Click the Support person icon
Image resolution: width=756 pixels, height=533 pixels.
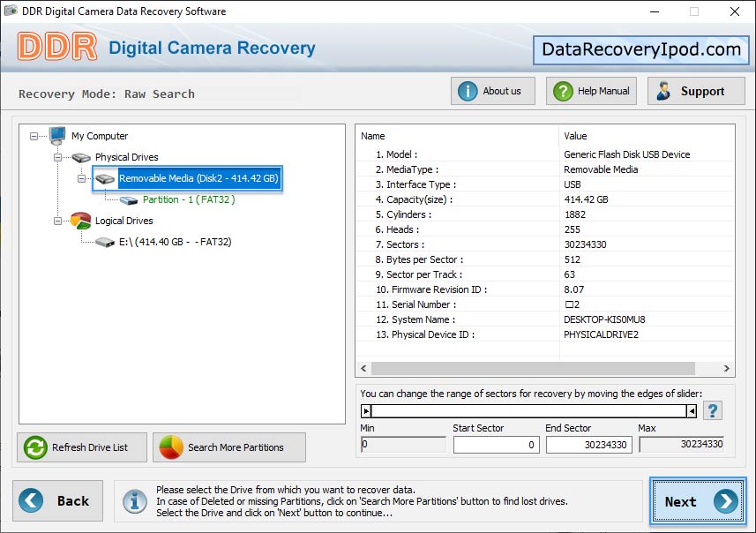tap(663, 91)
